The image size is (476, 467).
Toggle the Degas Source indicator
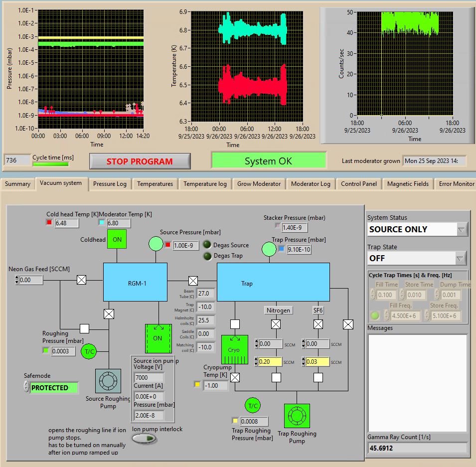(x=207, y=245)
